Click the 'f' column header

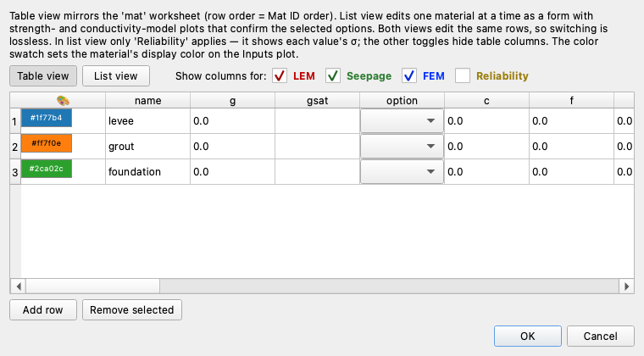click(572, 101)
